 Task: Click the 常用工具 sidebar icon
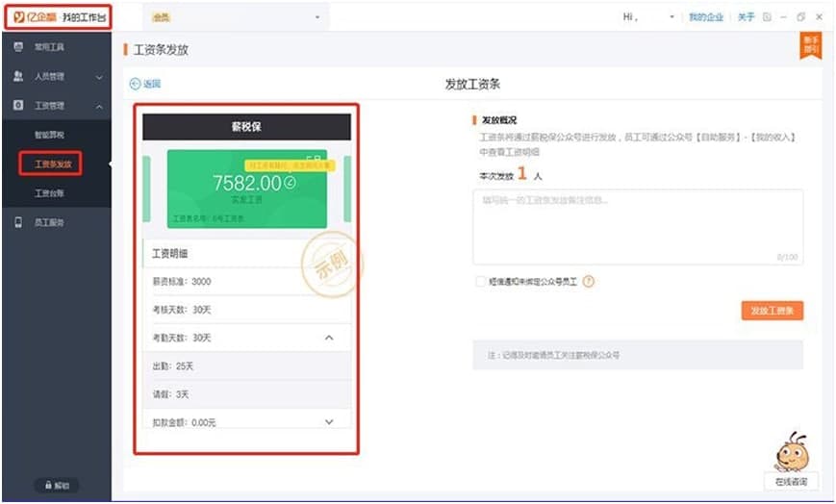coord(18,47)
